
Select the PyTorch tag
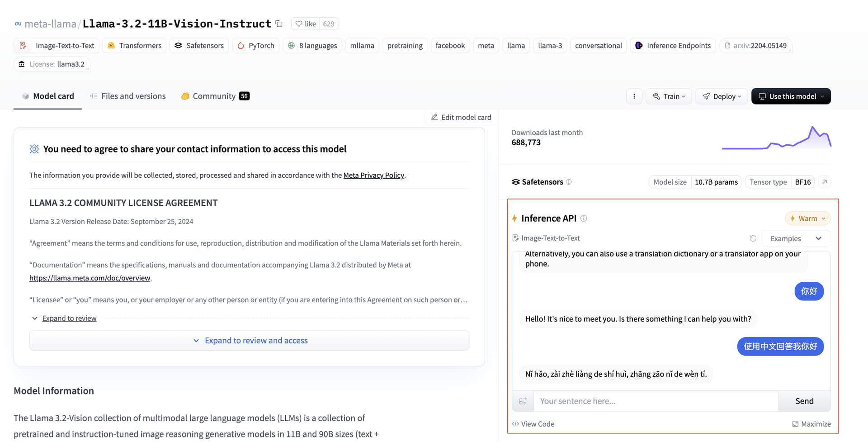[x=256, y=45]
